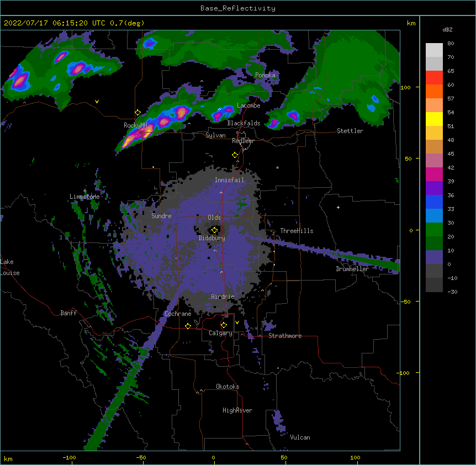Click the Didsbury town label
This screenshot has width=476, height=465.
pyautogui.click(x=211, y=238)
